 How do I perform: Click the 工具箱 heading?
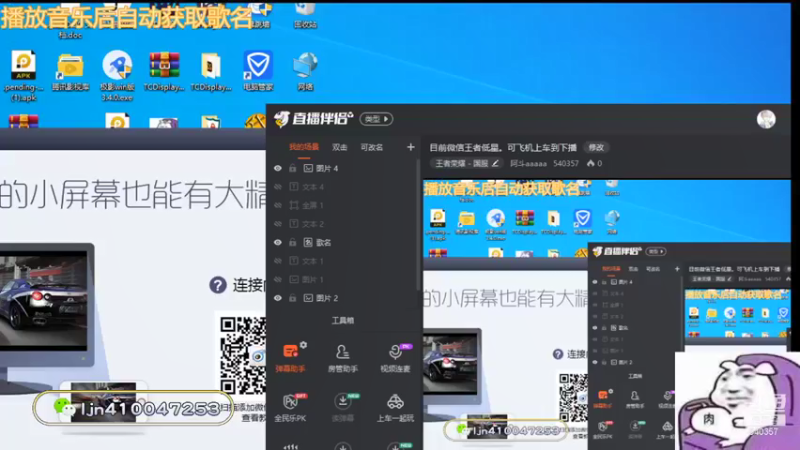pos(342,320)
